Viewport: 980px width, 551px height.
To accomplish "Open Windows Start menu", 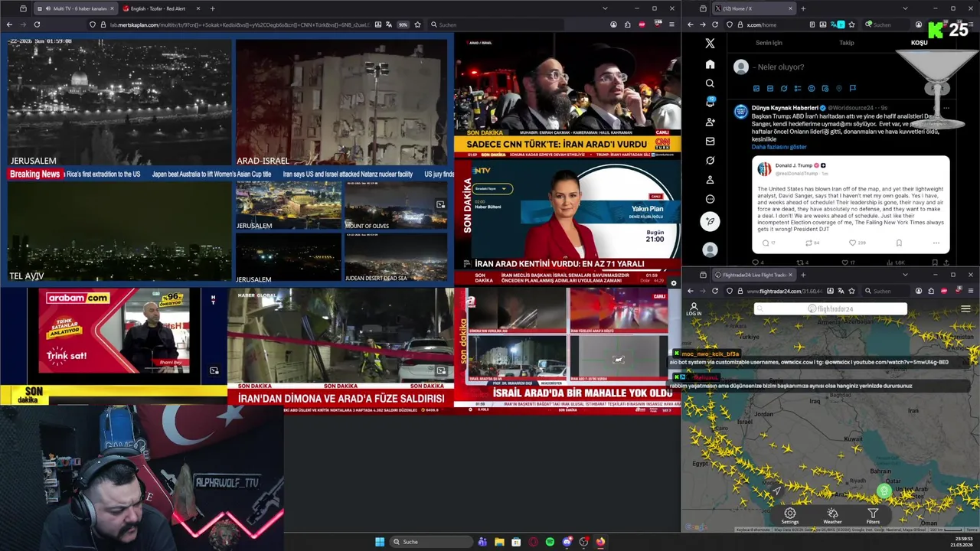I will pos(380,542).
